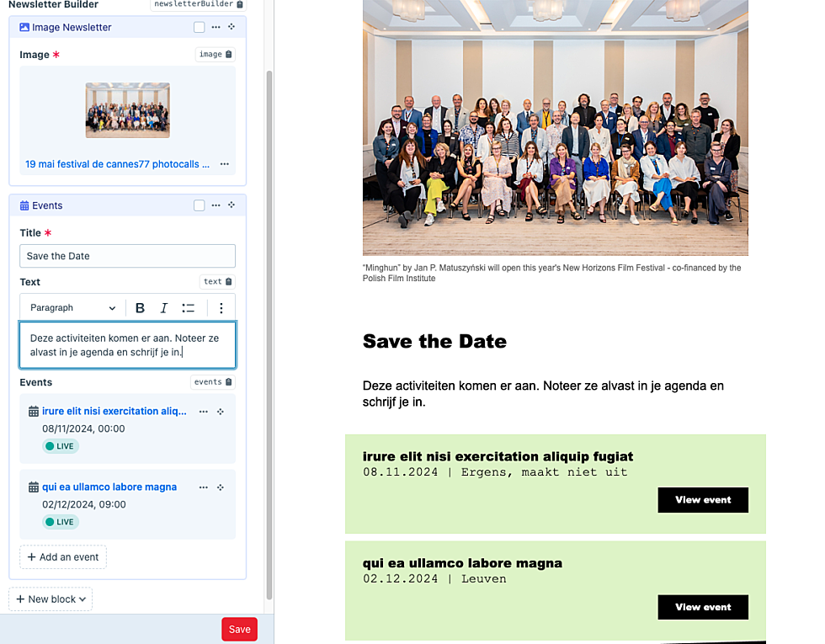Open actions for 'irure elit nisi' event
This screenshot has height=644, width=825.
click(x=204, y=412)
